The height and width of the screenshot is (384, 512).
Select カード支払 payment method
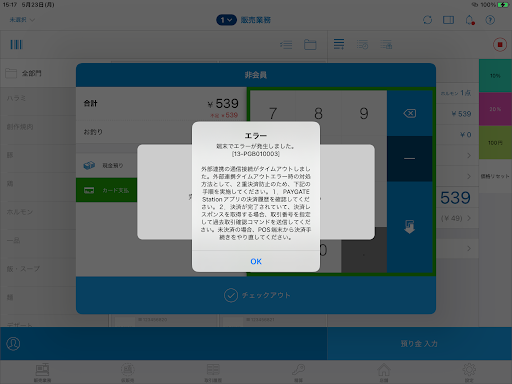point(106,190)
